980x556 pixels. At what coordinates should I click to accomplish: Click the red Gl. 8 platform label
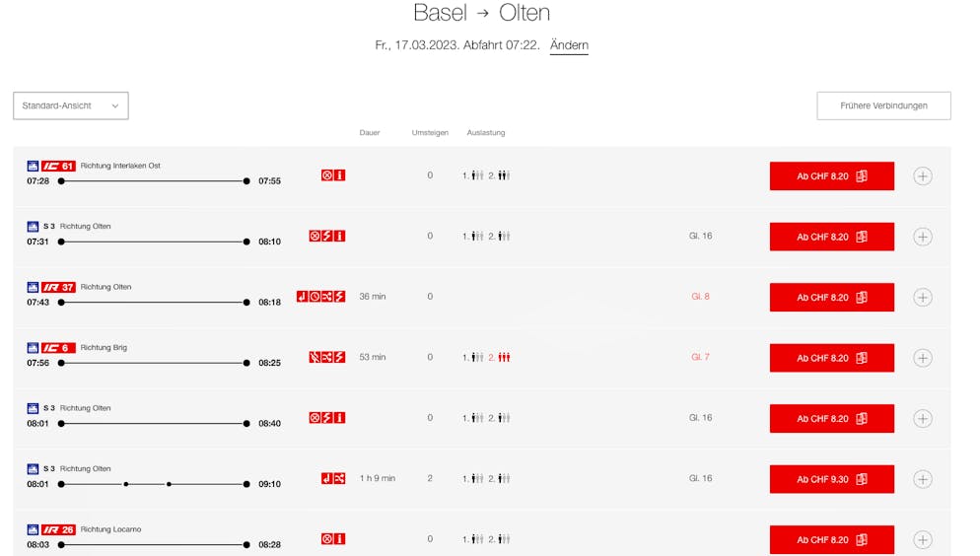700,297
